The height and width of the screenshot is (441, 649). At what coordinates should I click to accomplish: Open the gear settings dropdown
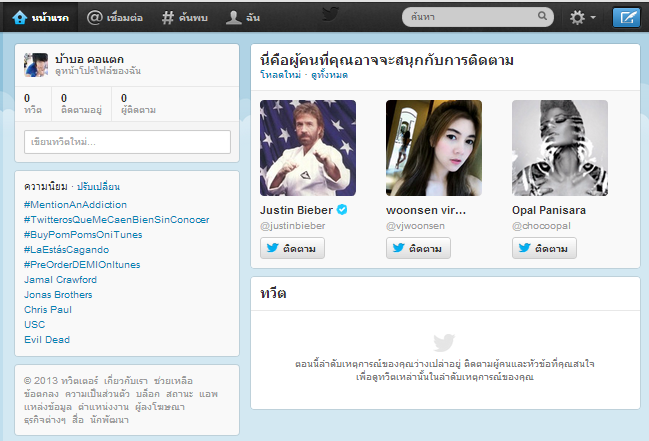582,17
